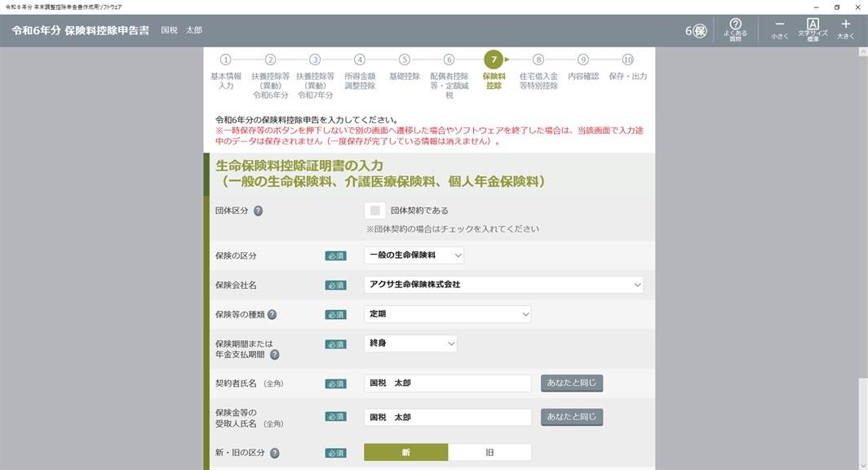Go to step 4 所得金額調整控除
The image size is (868, 470).
point(360,72)
